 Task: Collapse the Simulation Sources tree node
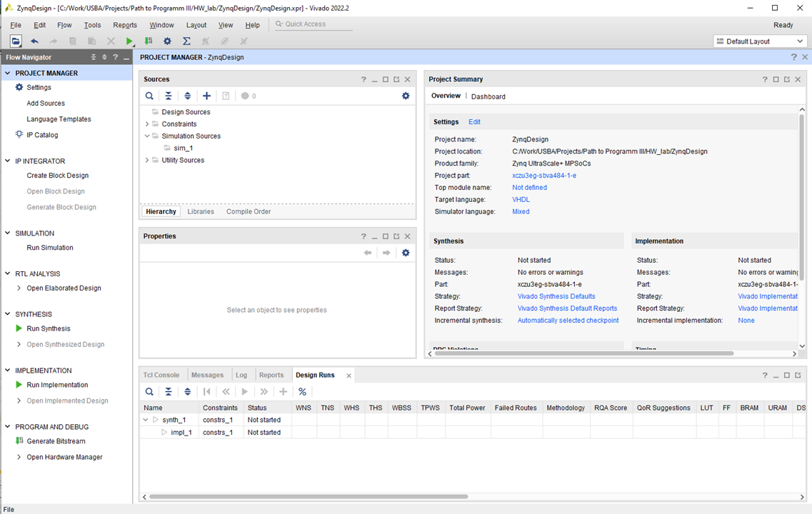[147, 136]
